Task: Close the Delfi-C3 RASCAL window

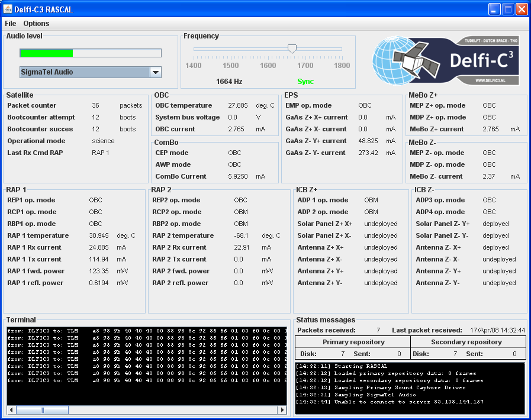Action: (x=522, y=9)
